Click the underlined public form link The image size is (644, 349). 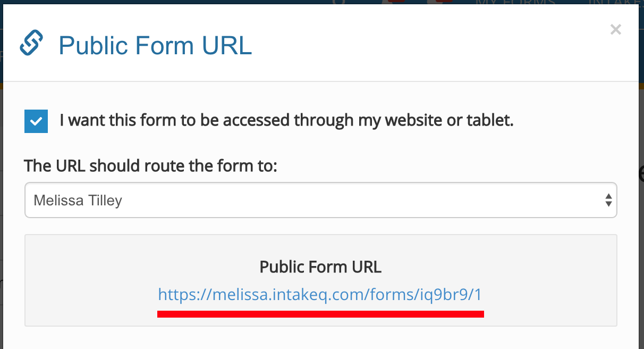coord(320,294)
